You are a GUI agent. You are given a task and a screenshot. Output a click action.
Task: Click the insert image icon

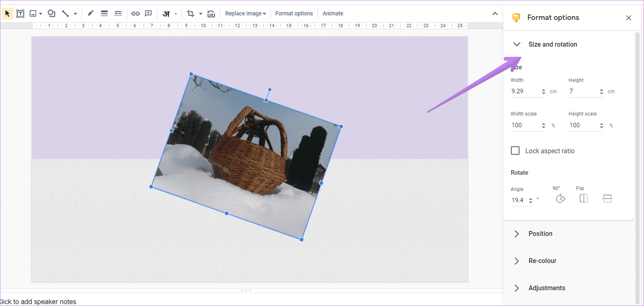33,13
